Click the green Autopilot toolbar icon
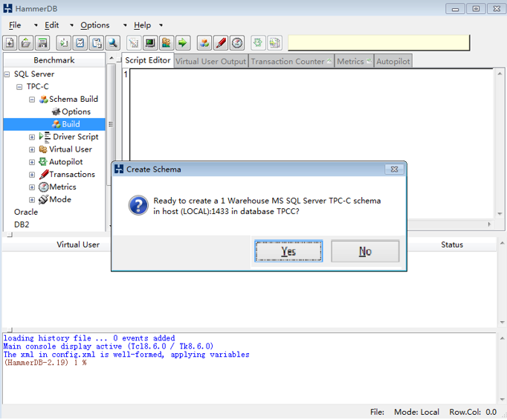This screenshot has height=420, width=507. point(258,42)
